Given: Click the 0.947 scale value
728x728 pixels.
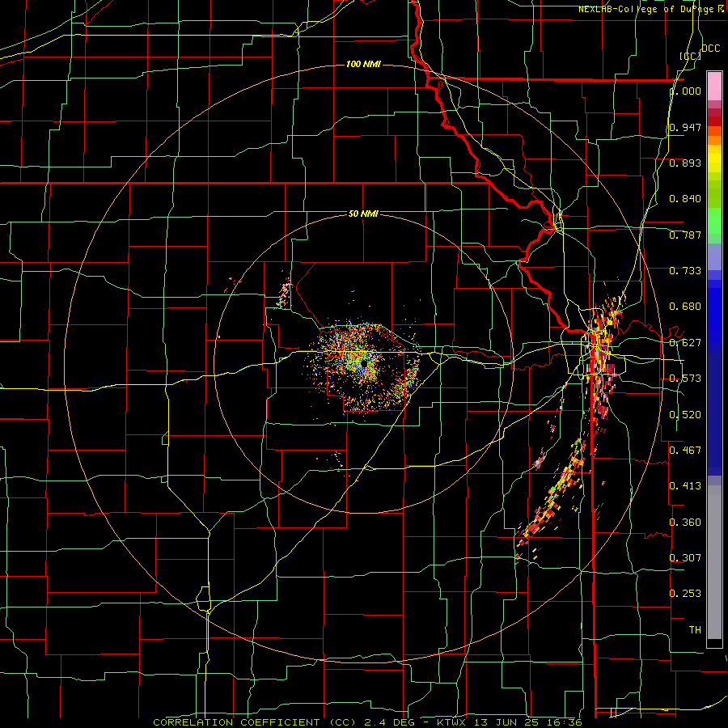Looking at the screenshot, I should click(685, 127).
